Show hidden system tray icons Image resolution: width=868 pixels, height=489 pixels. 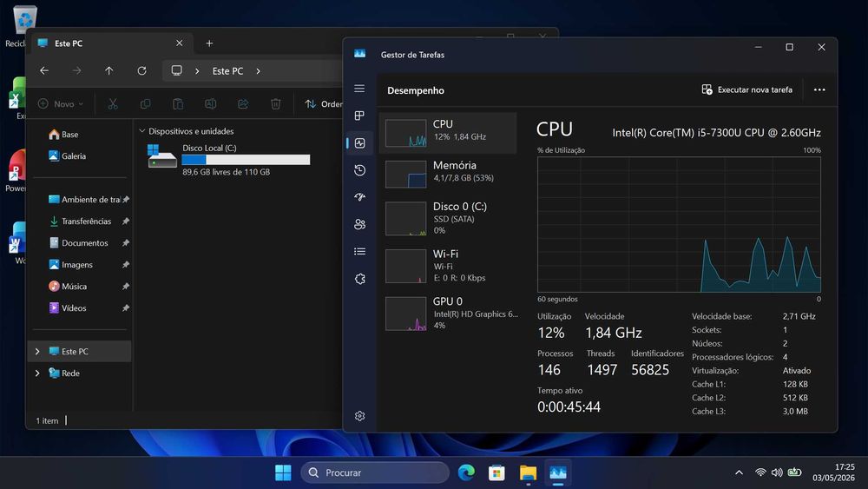(x=739, y=472)
